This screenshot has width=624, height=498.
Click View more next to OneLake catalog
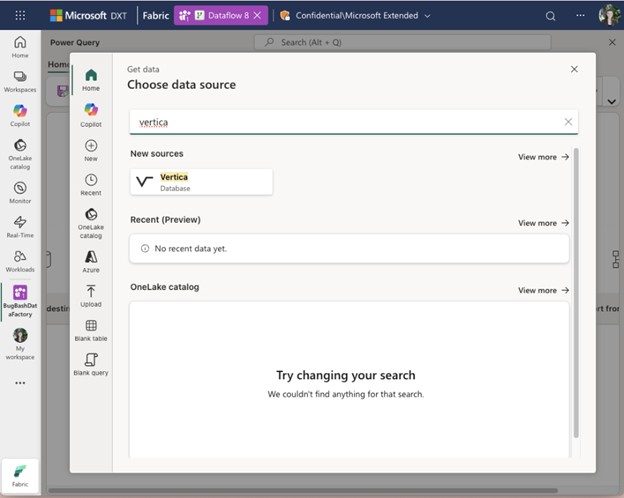coord(543,290)
